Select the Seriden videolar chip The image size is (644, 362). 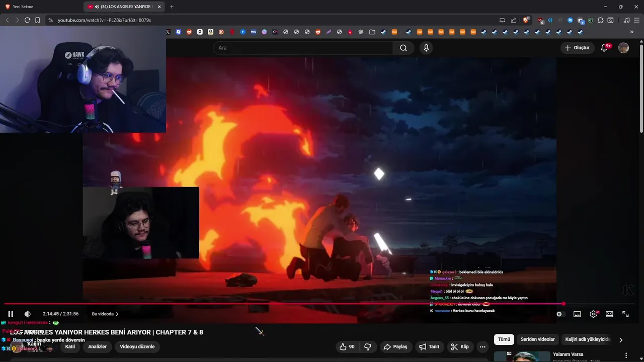[537, 339]
